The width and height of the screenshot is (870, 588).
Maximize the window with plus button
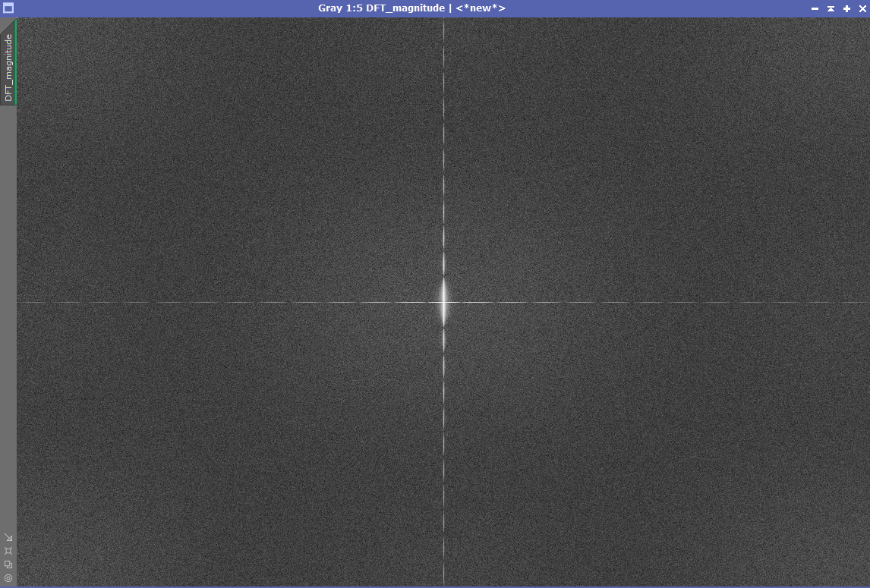846,8
